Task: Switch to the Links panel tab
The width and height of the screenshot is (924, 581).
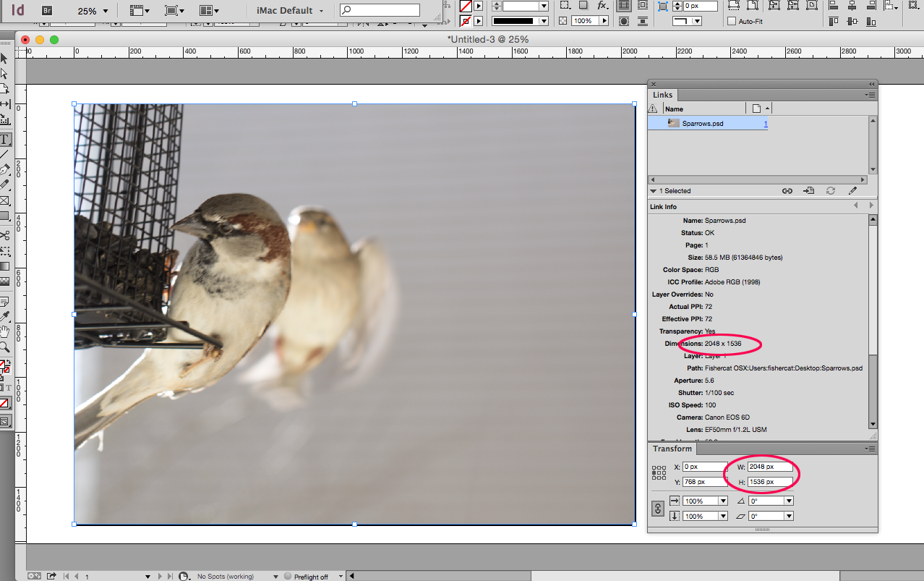Action: (662, 95)
